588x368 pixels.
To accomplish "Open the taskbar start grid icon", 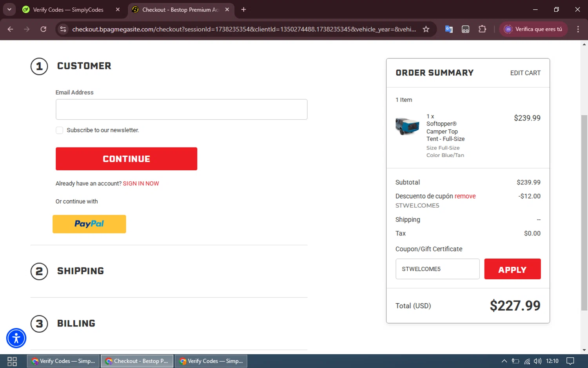I will 12,361.
